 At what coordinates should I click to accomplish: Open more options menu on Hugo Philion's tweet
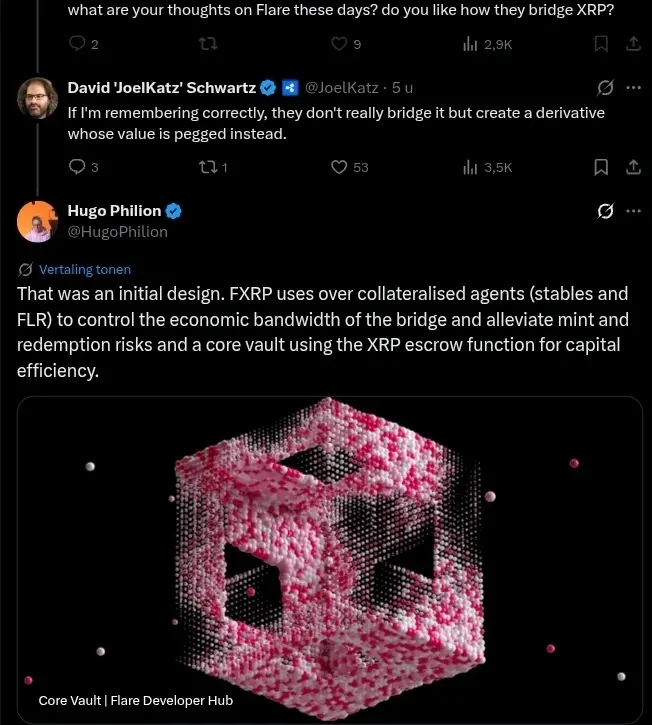click(633, 211)
